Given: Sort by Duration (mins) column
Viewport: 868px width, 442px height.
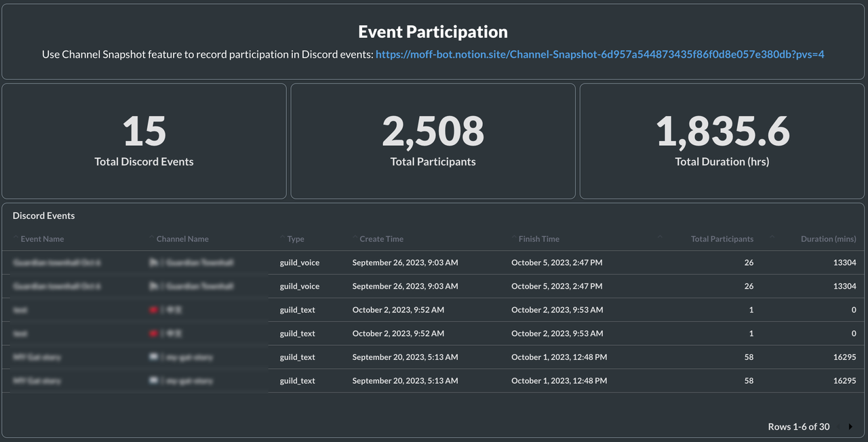Looking at the screenshot, I should 828,239.
